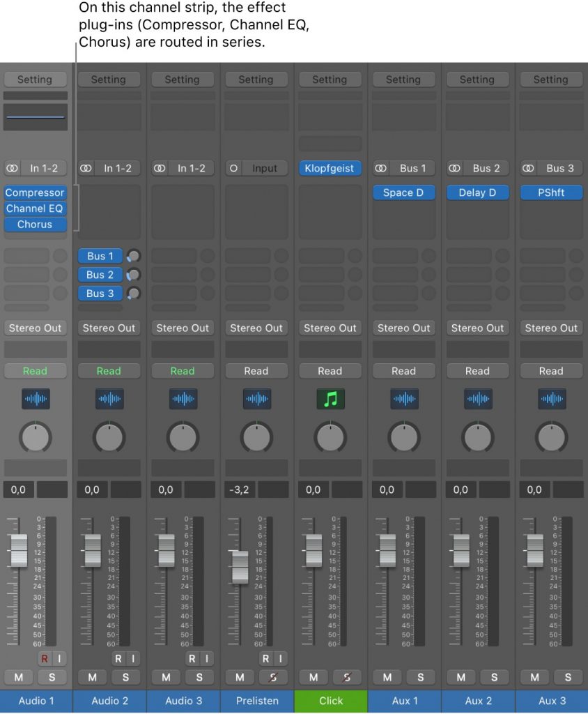Click the Bus 2 send level knob
588x714 pixels.
[x=133, y=275]
